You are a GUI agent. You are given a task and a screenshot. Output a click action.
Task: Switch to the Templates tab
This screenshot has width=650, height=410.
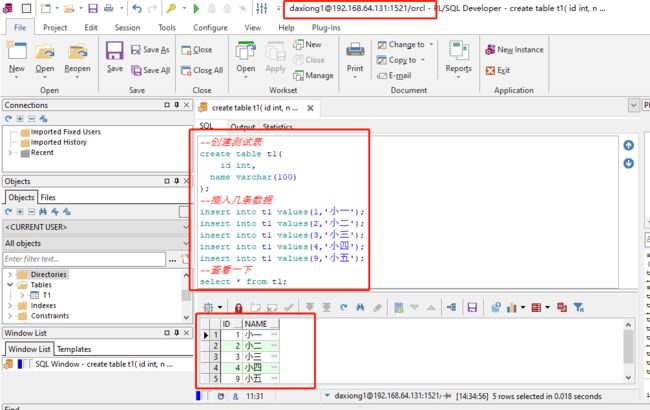click(74, 349)
